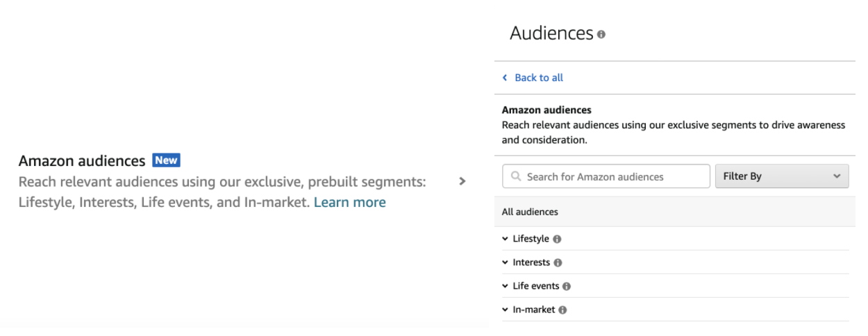The height and width of the screenshot is (336, 868).
Task: Click the info icon next to Life events
Action: coord(567,287)
